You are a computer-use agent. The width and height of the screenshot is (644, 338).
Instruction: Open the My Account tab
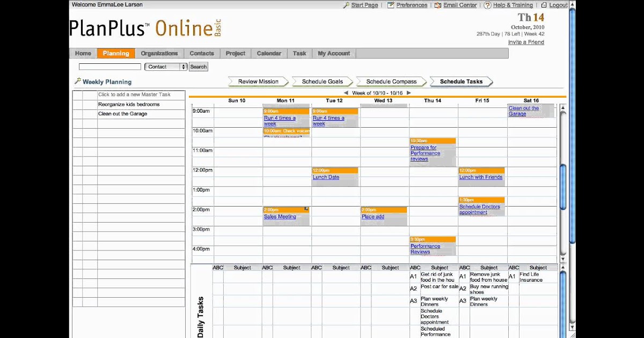click(334, 53)
